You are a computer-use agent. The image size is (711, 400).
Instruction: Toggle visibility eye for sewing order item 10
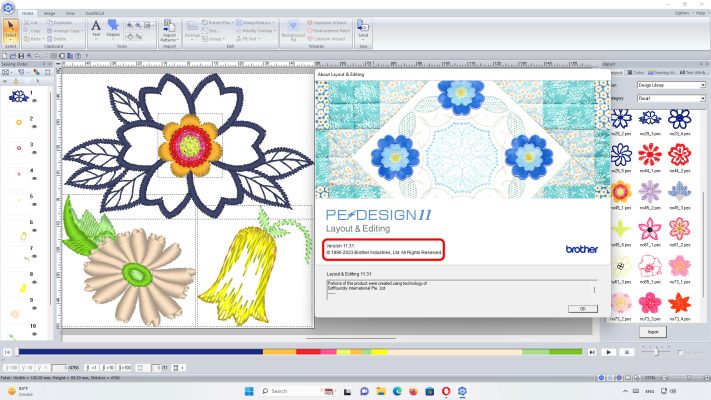(34, 334)
